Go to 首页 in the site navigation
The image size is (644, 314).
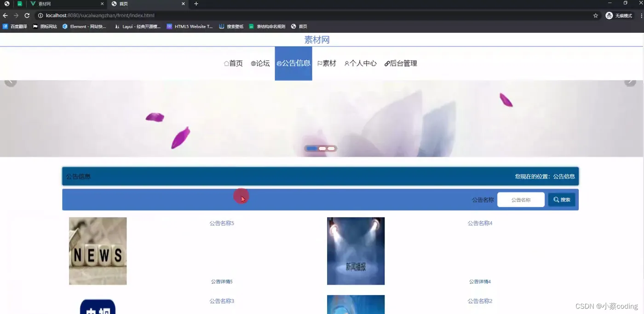point(233,64)
